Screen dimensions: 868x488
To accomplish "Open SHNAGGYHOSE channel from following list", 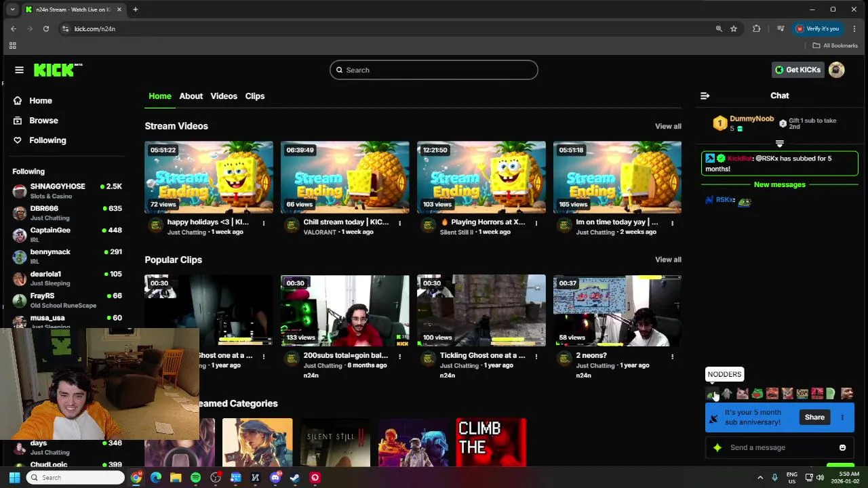I will click(x=66, y=190).
